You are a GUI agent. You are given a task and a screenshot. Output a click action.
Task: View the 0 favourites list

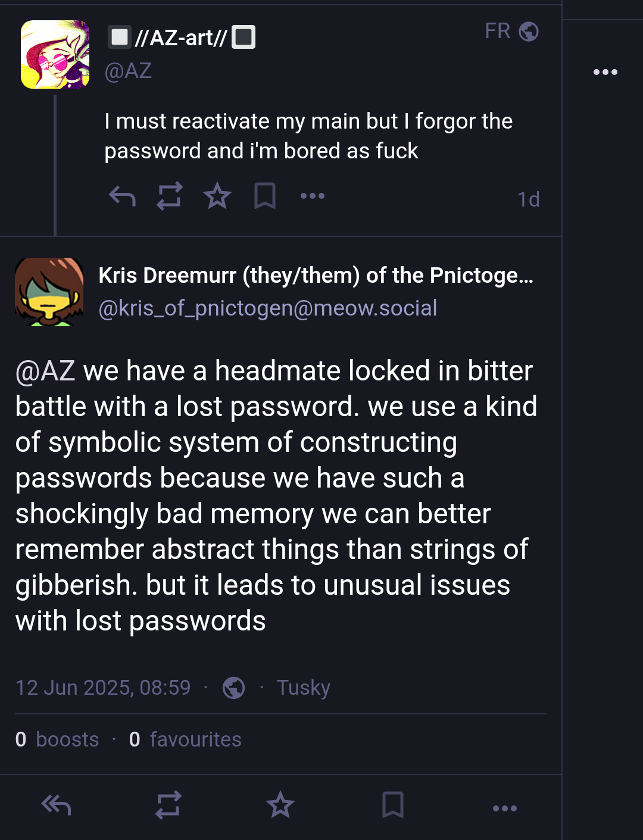point(185,739)
